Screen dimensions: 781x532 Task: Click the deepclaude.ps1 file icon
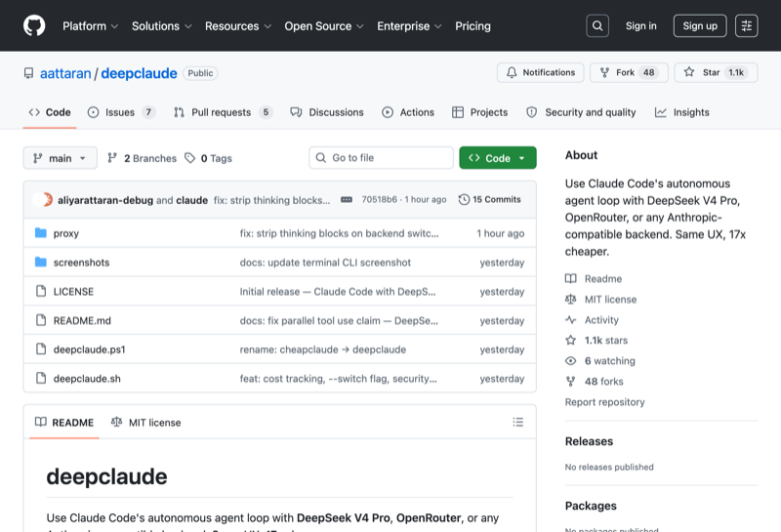[x=41, y=349]
